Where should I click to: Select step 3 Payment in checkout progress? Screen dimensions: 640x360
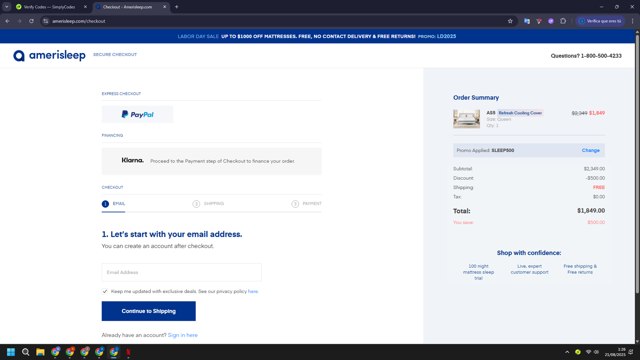[307, 203]
